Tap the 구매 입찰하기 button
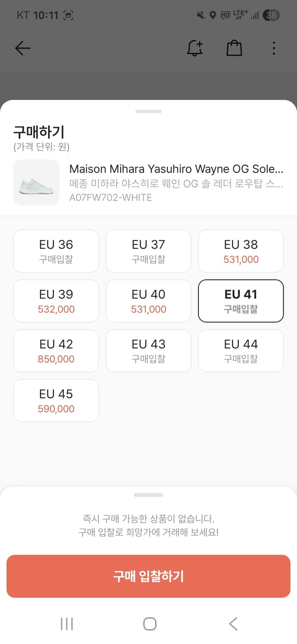The image size is (297, 644). [148, 576]
